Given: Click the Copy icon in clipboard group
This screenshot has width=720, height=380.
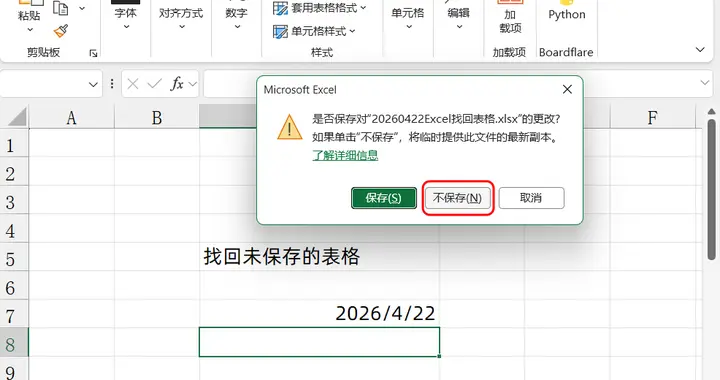Looking at the screenshot, I should click(x=61, y=8).
